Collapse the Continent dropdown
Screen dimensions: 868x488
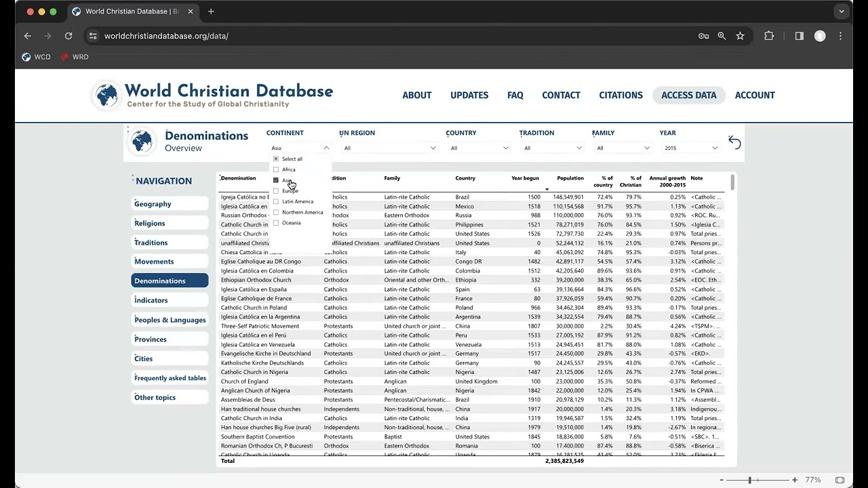(326, 148)
